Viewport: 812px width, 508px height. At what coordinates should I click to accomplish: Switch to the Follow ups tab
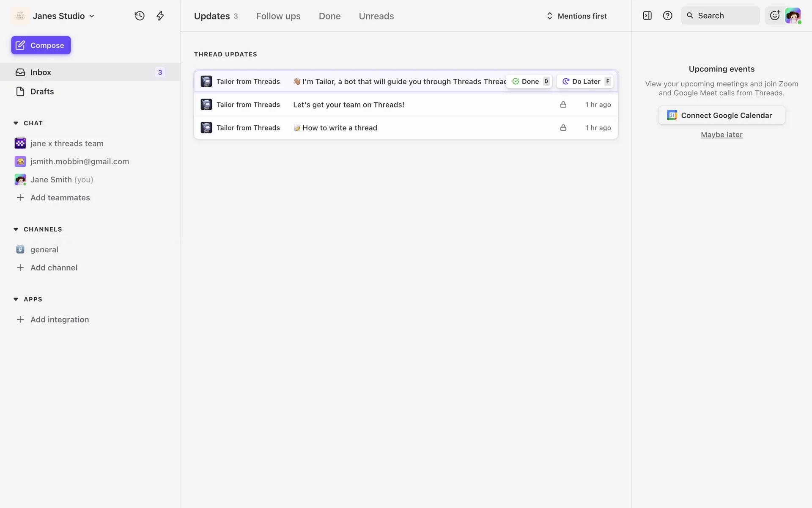(x=278, y=16)
